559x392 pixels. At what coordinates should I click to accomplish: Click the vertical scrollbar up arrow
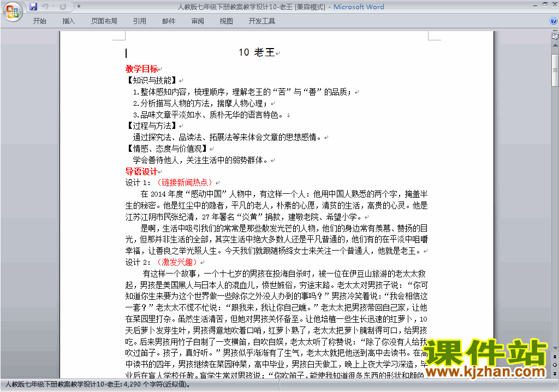[x=555, y=46]
